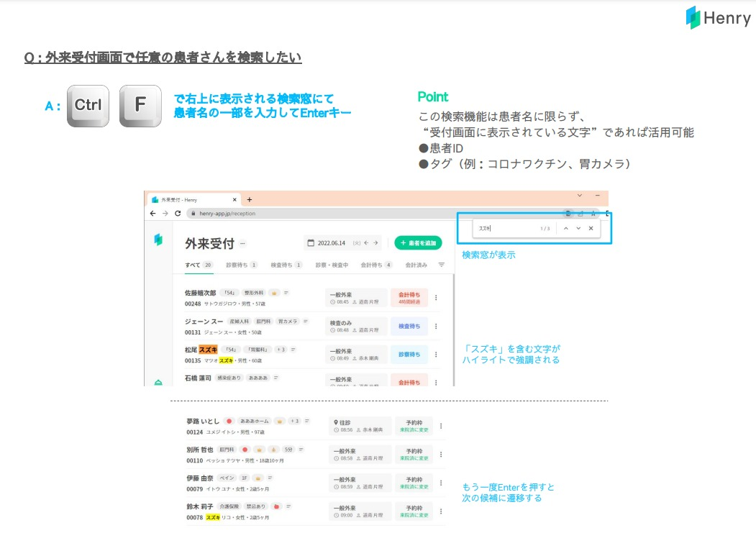Click the Henry logo in app sidebar
This screenshot has height=533, width=756.
(x=158, y=240)
